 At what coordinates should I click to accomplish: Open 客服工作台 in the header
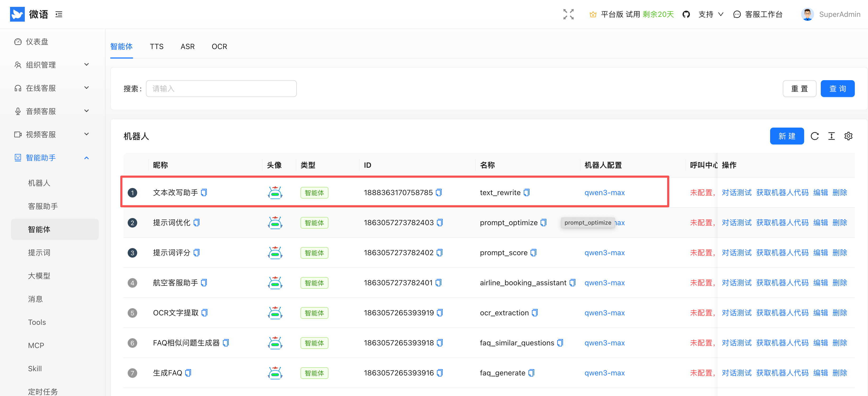tap(758, 14)
